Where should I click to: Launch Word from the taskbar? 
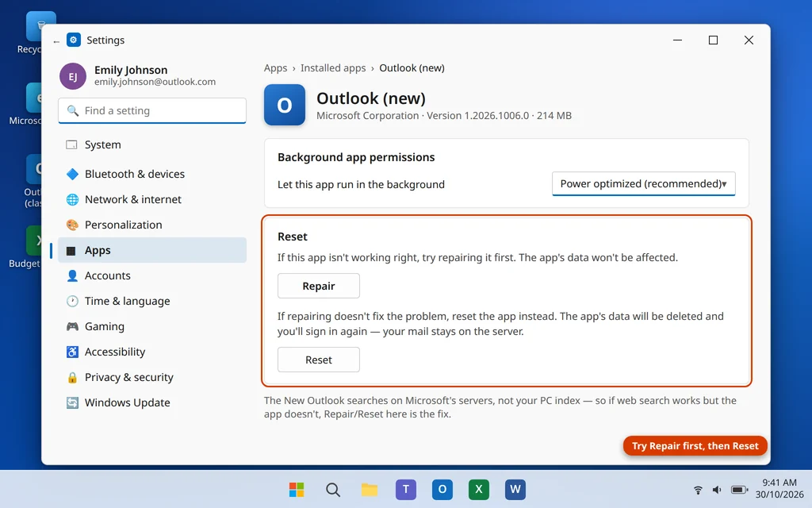(x=515, y=489)
